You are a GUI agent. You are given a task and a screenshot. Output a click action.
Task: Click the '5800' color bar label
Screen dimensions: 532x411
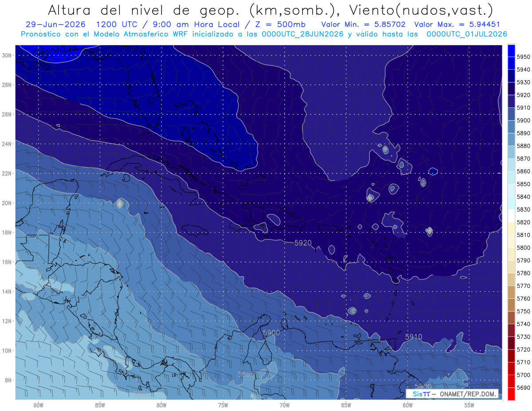pyautogui.click(x=523, y=247)
